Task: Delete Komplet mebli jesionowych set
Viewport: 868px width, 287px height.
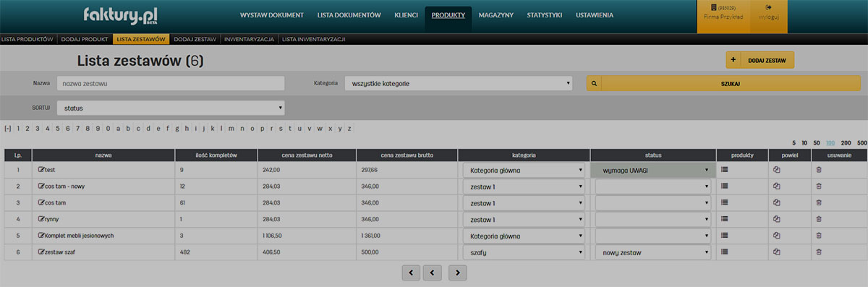Action: pyautogui.click(x=819, y=236)
